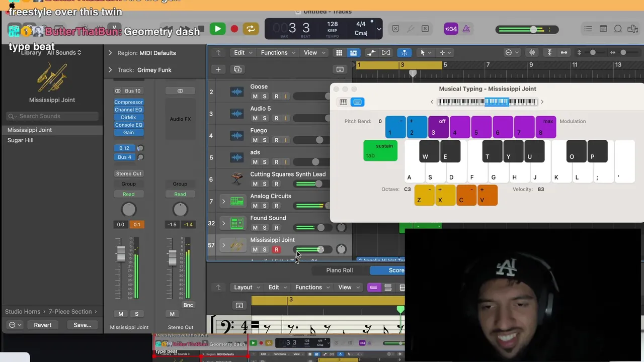Open Tracks area Functions menu

click(x=277, y=52)
